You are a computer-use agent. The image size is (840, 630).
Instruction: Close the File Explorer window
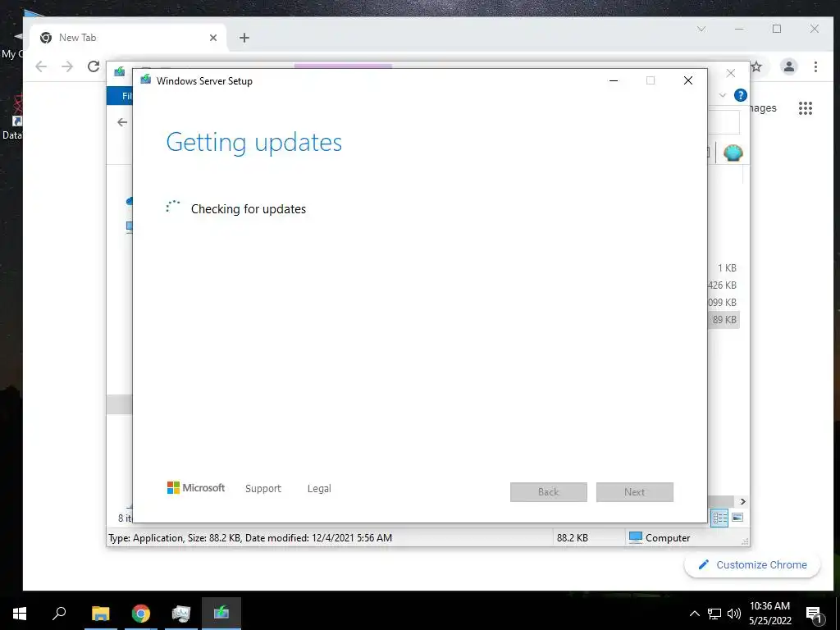(x=731, y=73)
